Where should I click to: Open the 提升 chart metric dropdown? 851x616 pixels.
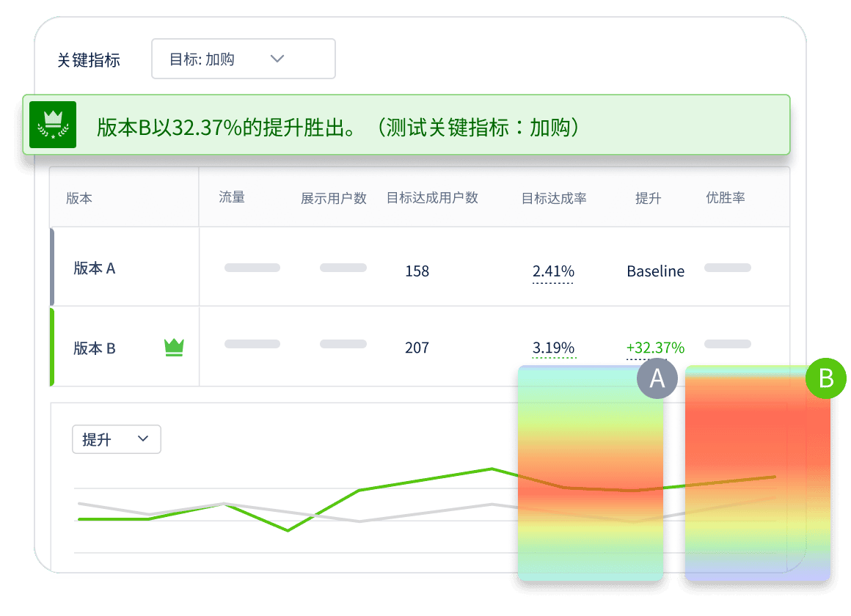tap(117, 439)
